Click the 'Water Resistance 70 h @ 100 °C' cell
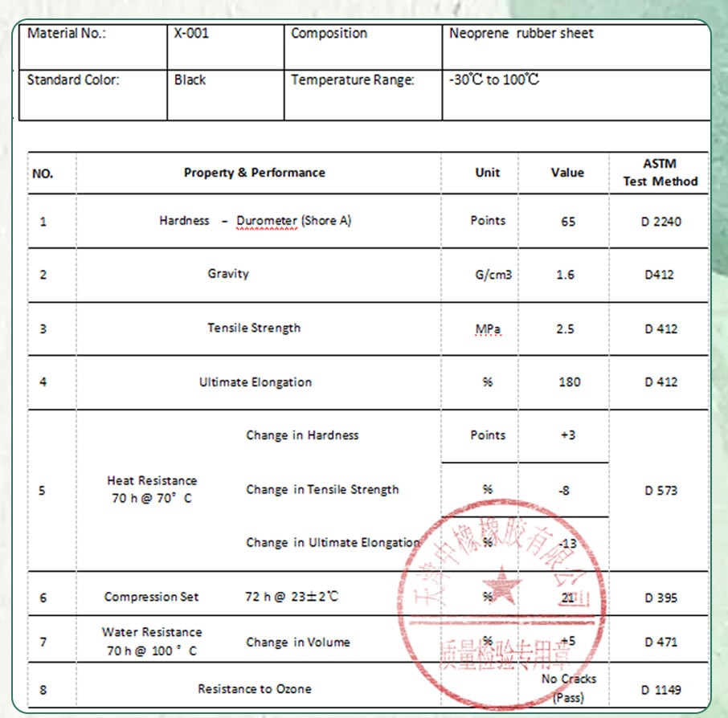The width and height of the screenshot is (728, 718). pyautogui.click(x=152, y=642)
